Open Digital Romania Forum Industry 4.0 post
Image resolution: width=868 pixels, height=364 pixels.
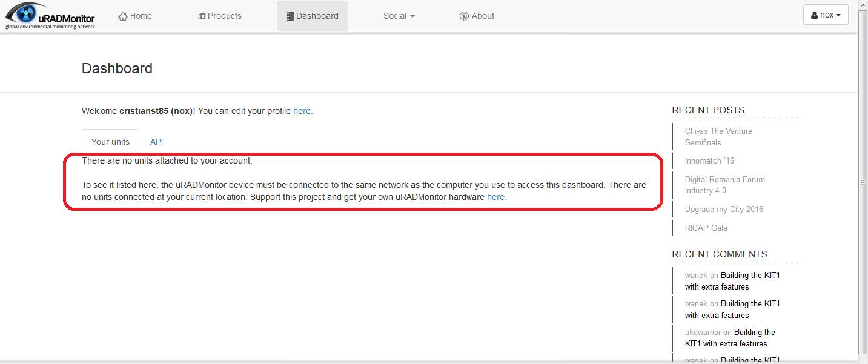[x=725, y=185]
